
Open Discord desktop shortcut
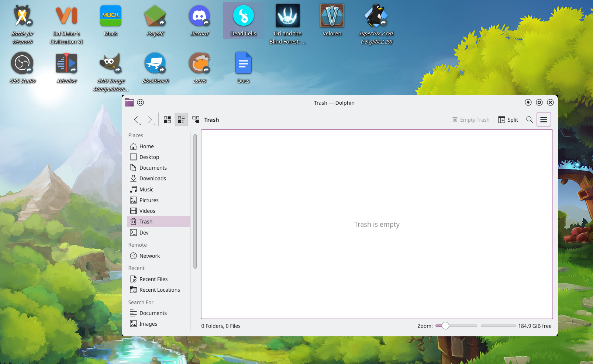click(x=199, y=20)
